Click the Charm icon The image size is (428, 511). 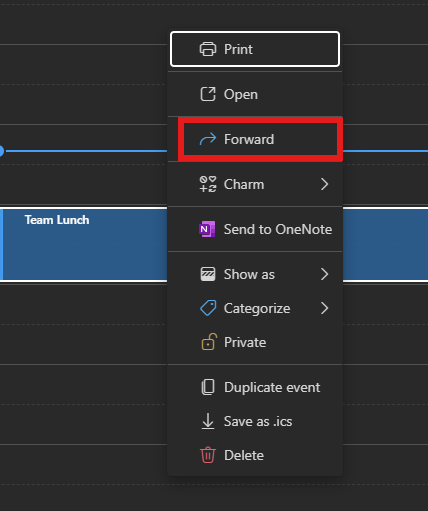pyautogui.click(x=208, y=184)
